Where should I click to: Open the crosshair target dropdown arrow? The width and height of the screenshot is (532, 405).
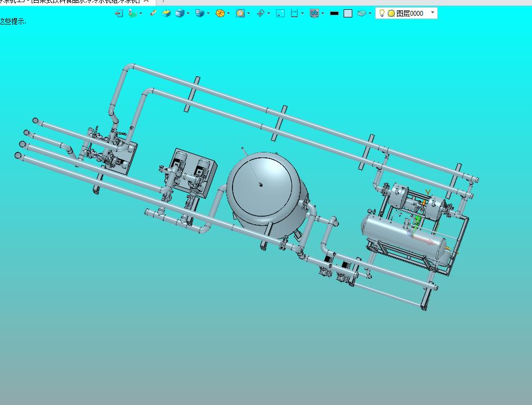tap(268, 13)
